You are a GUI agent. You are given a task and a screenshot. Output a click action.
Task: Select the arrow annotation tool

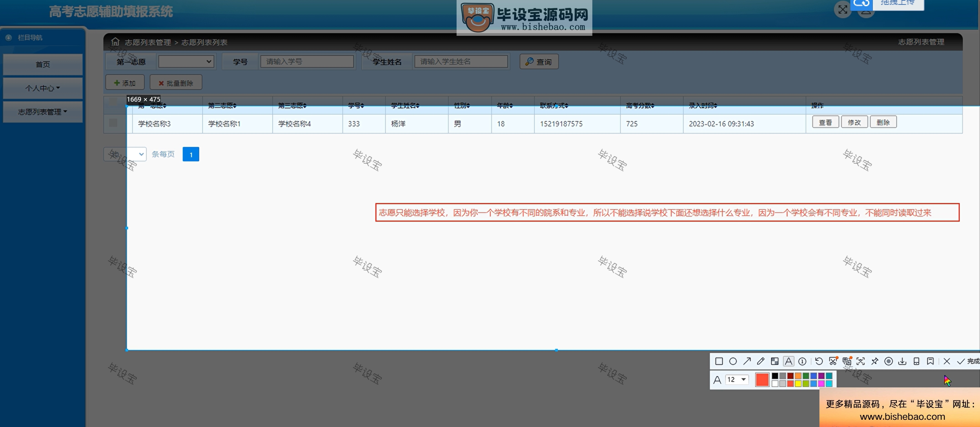click(x=747, y=361)
